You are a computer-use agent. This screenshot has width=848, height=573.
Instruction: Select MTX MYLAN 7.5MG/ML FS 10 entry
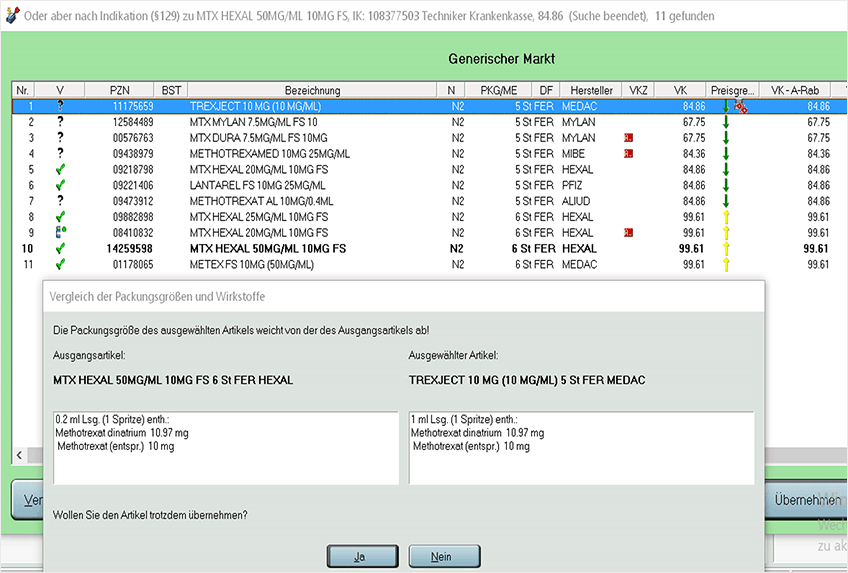[253, 122]
